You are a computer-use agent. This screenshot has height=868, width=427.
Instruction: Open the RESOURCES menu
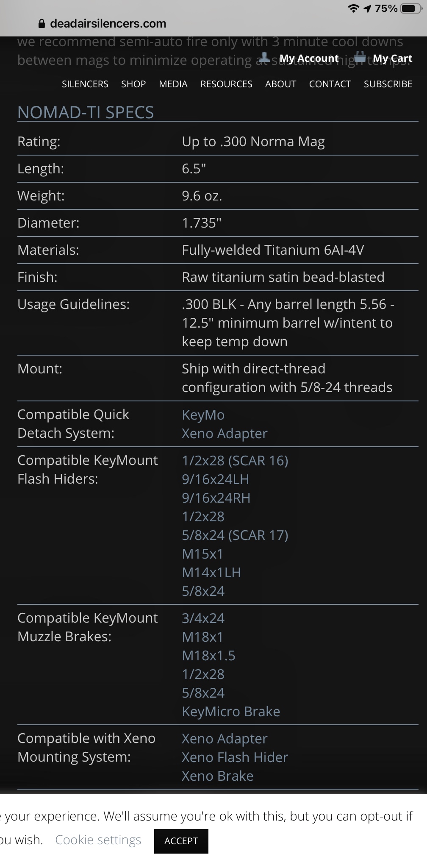[x=226, y=84]
